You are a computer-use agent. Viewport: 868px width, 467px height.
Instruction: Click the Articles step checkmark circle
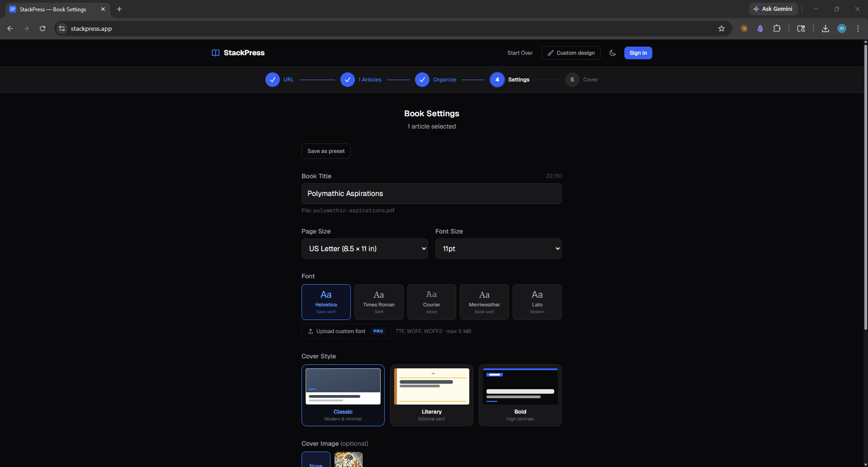click(x=347, y=80)
